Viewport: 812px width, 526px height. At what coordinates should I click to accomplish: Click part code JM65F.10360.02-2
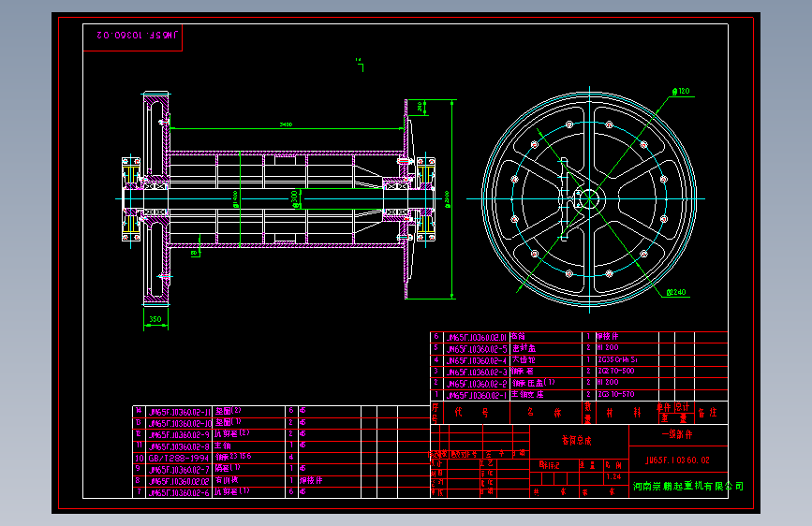pyautogui.click(x=477, y=384)
